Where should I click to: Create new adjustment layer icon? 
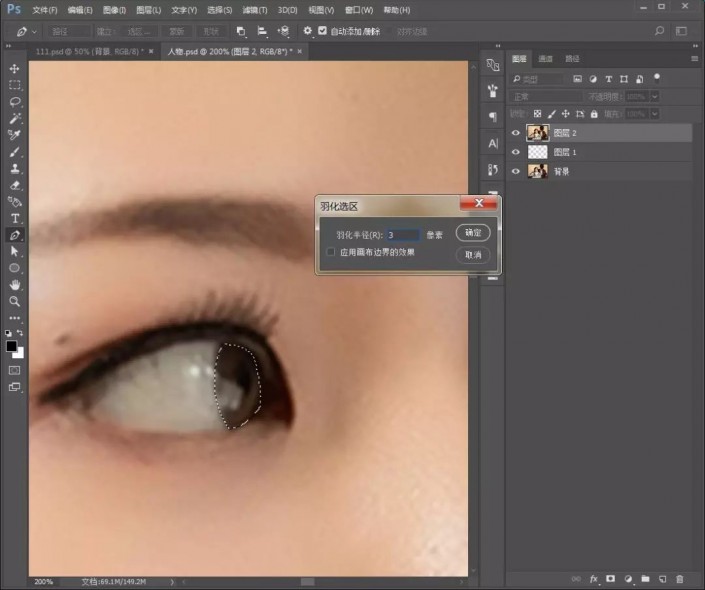[628, 579]
